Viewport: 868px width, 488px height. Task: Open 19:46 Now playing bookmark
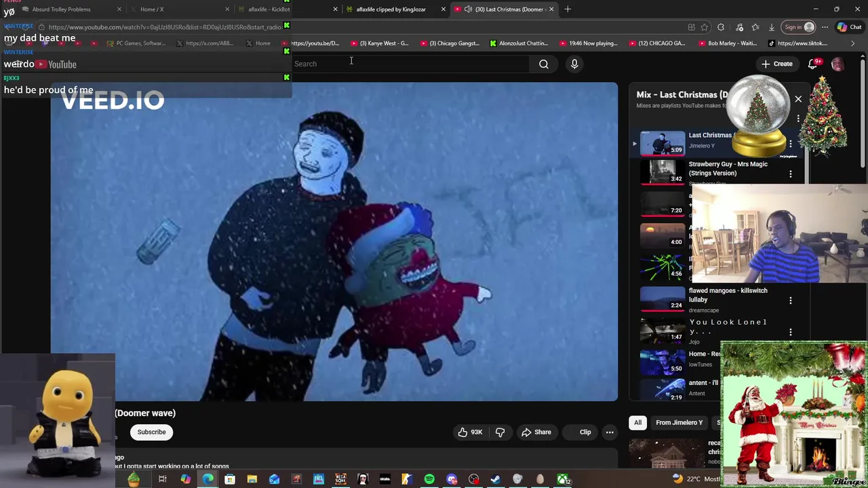(589, 43)
